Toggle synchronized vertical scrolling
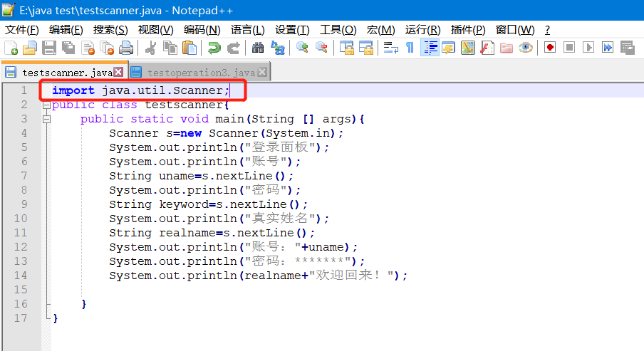644x351 pixels. [x=347, y=48]
